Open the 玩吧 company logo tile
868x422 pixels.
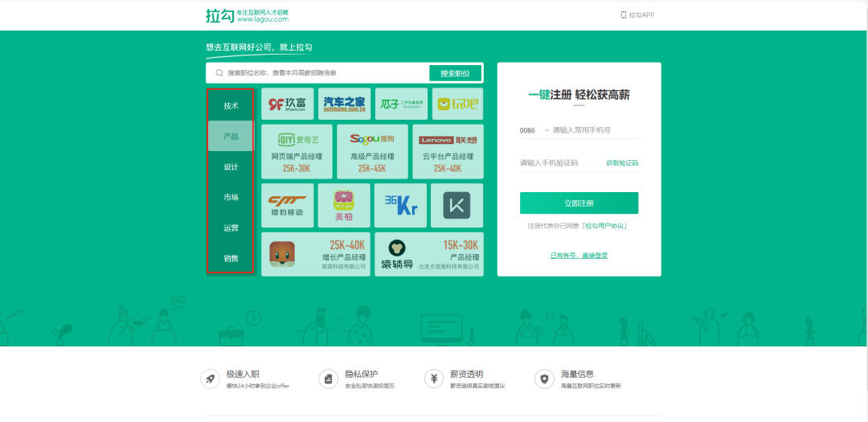(x=457, y=104)
